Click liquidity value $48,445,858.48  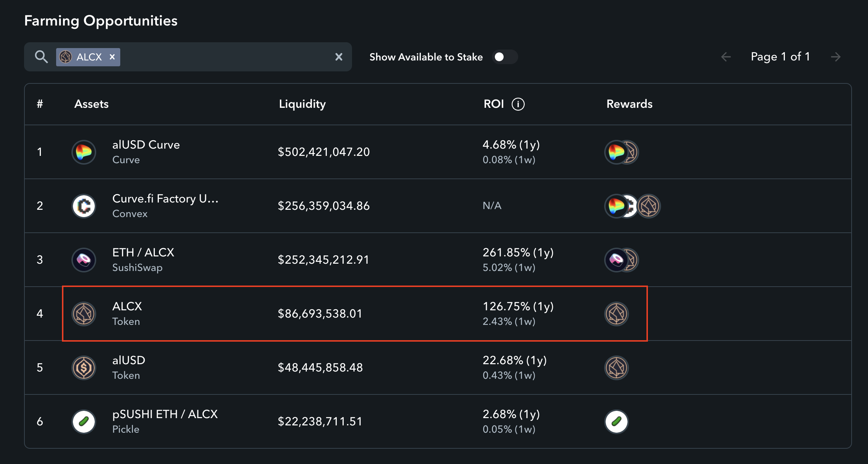coord(320,367)
